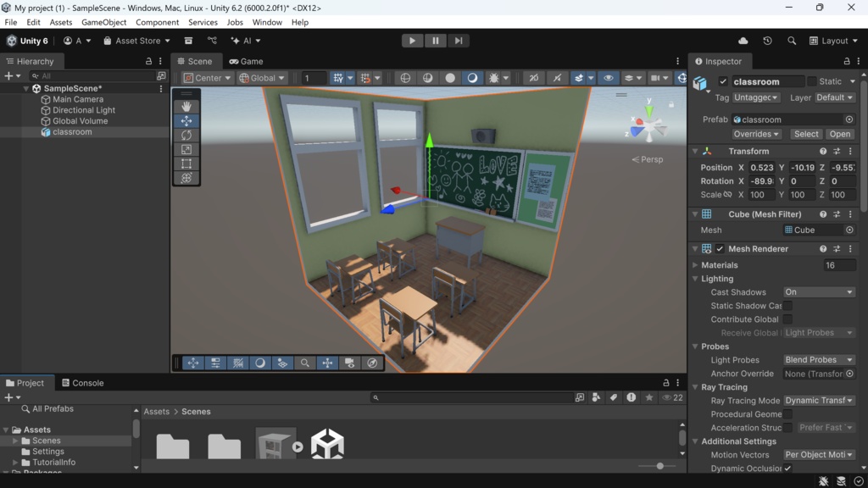The width and height of the screenshot is (868, 488).
Task: Lock the Inspector panel
Action: (x=847, y=61)
